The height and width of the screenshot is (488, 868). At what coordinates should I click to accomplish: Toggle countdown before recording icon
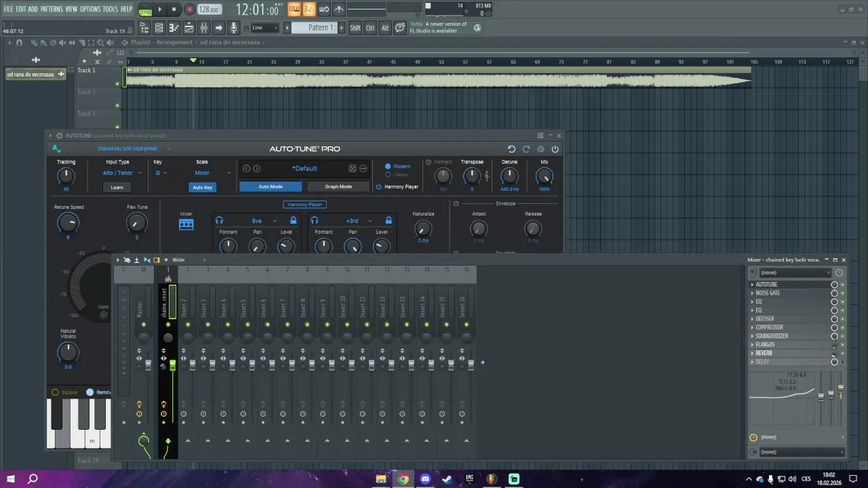pyautogui.click(x=309, y=9)
